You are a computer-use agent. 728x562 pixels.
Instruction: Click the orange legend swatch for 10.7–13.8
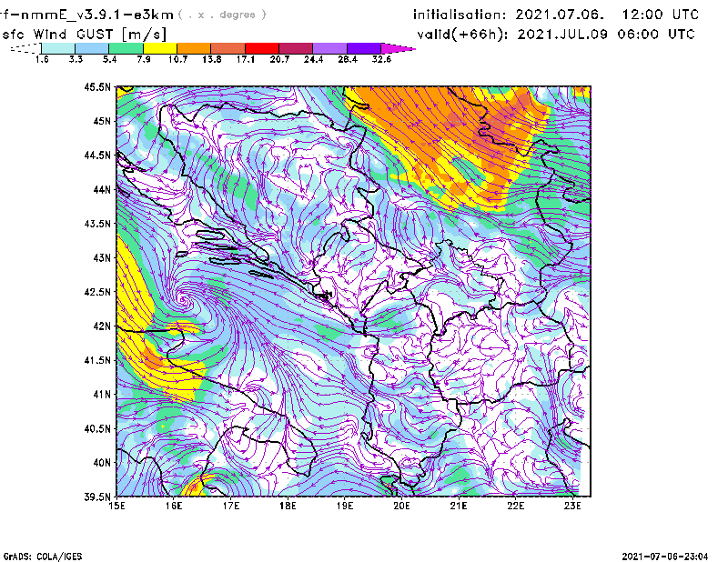[194, 48]
